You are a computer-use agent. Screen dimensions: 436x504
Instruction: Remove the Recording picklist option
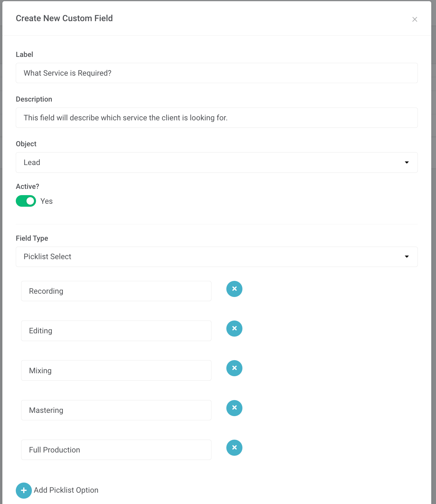tap(234, 289)
